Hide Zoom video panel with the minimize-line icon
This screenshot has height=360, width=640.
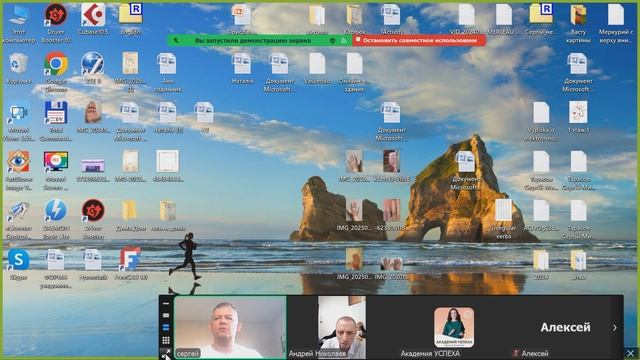click(166, 304)
